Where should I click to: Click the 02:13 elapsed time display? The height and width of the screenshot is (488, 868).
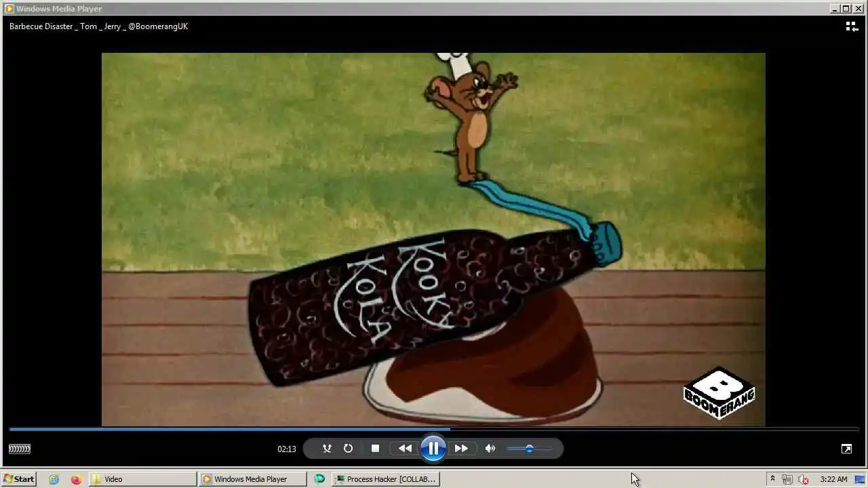click(x=287, y=449)
